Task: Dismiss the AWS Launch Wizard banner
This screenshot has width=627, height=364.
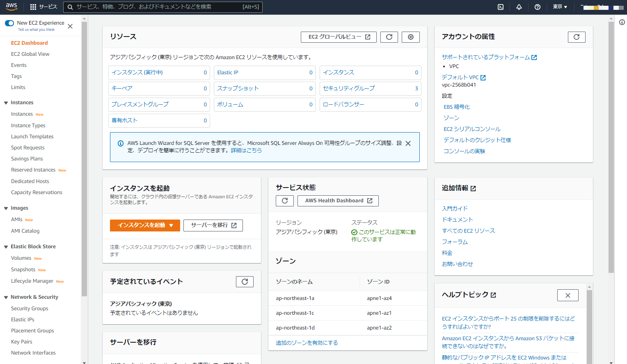Action: (408, 143)
